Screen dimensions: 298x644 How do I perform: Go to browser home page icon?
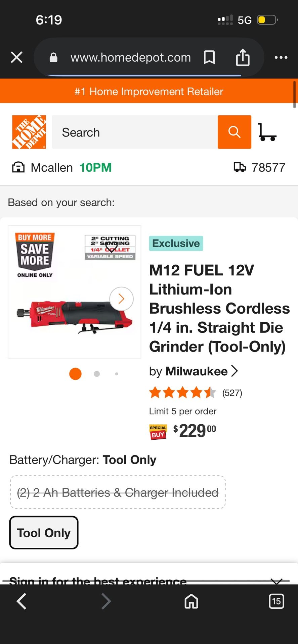coord(191,601)
